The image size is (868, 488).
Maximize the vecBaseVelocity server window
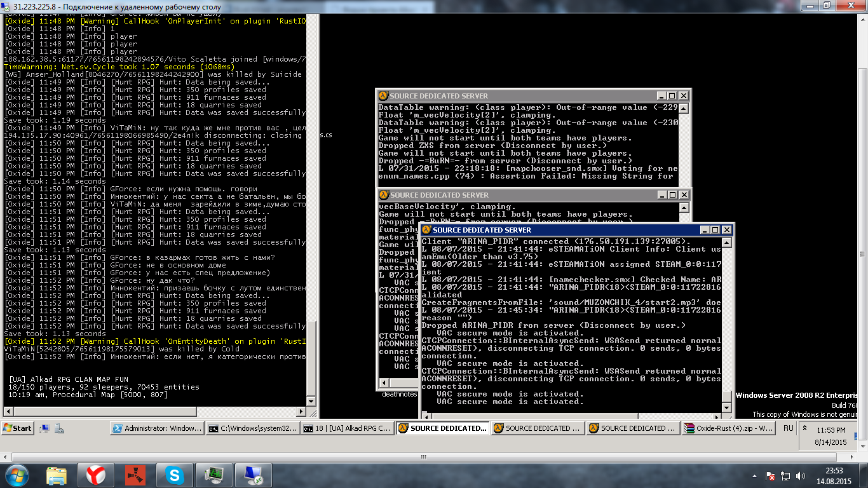coord(672,195)
